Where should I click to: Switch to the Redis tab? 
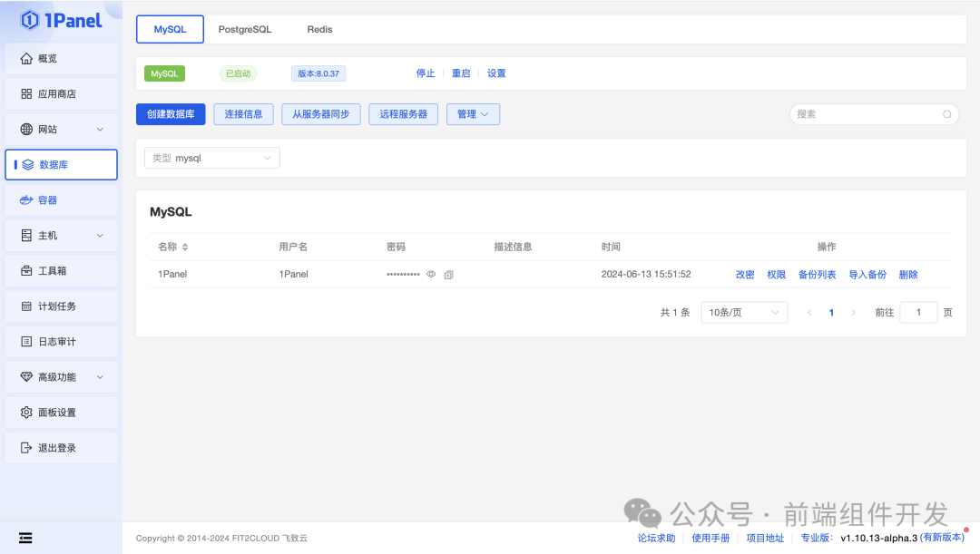pos(319,28)
